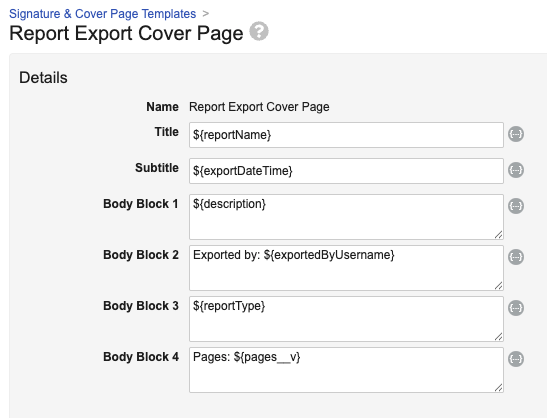Image resolution: width=547 pixels, height=418 pixels.
Task: Go back to Signature & Cover Page Templates
Action: click(x=103, y=14)
